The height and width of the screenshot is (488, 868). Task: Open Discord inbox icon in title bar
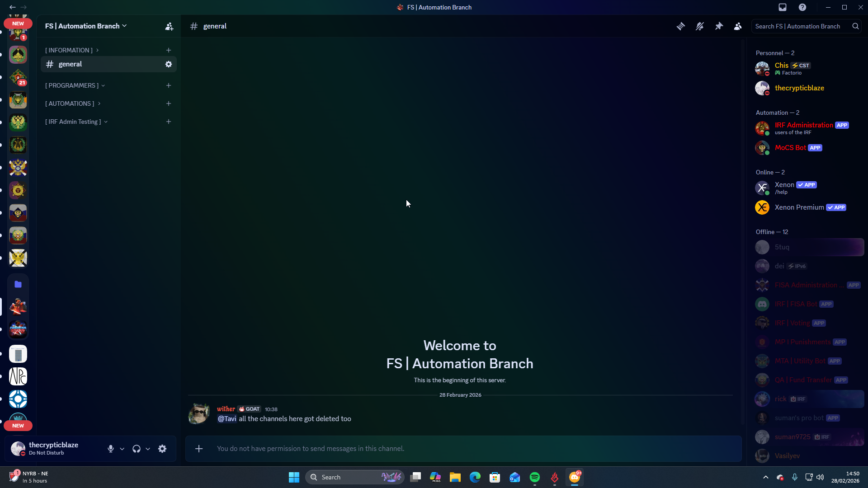[783, 7]
